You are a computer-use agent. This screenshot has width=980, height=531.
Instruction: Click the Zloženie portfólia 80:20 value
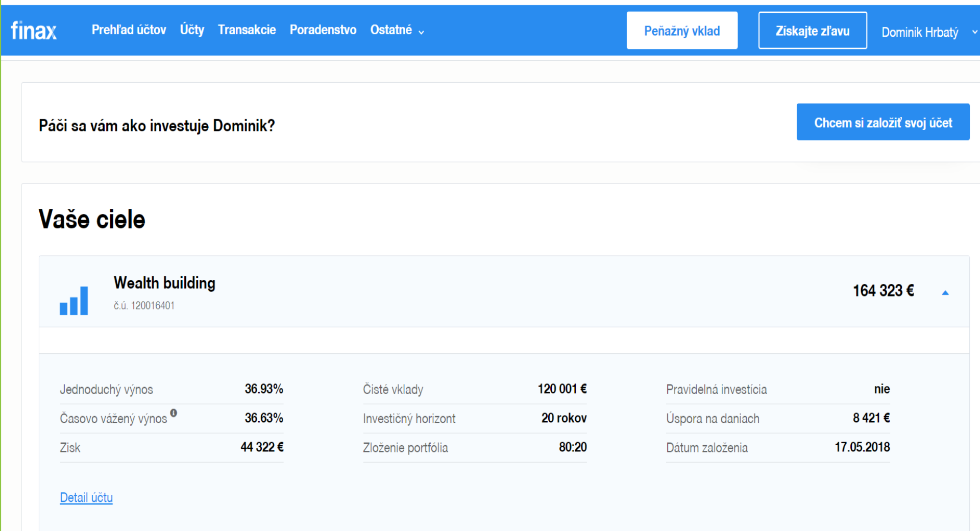[x=572, y=447]
